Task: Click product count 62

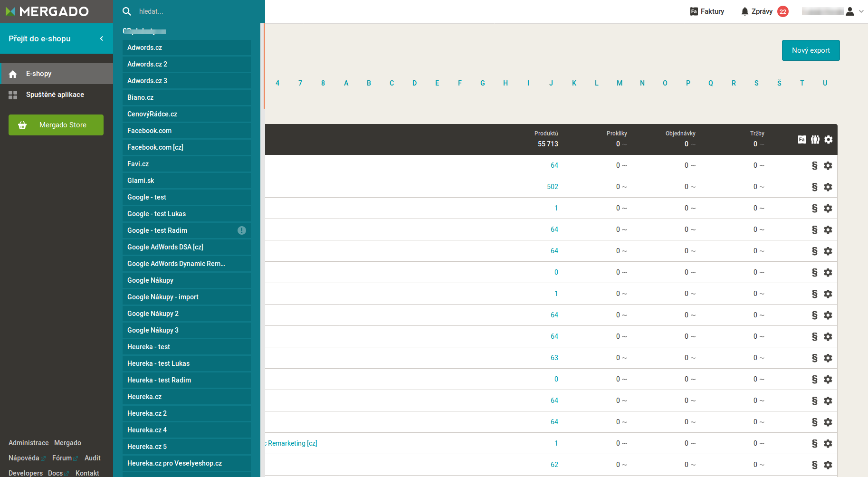Action: [554, 465]
